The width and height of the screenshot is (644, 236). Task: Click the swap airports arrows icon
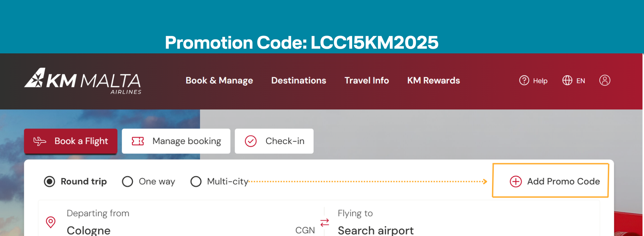tap(325, 223)
